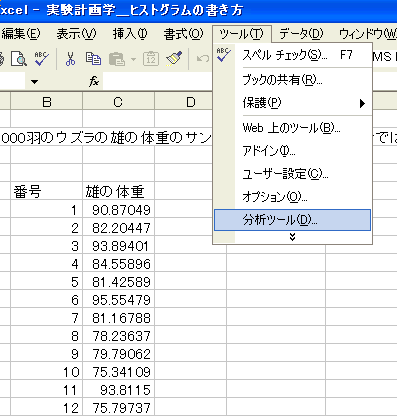Select the cell with 82.20447
397x416 pixels.
click(118, 228)
